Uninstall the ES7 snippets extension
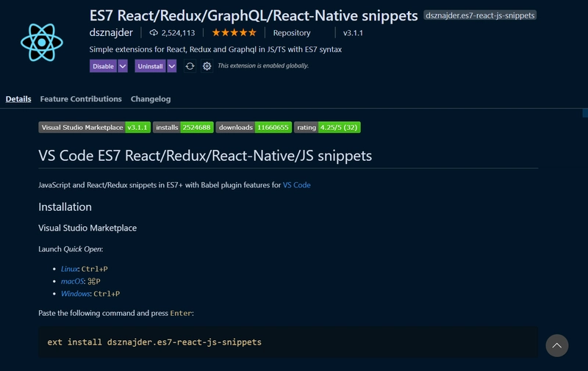Viewport: 588px width, 371px height. tap(150, 66)
